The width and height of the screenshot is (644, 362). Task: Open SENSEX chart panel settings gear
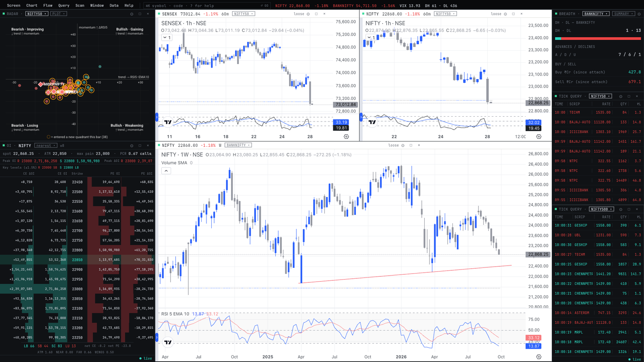tap(308, 14)
